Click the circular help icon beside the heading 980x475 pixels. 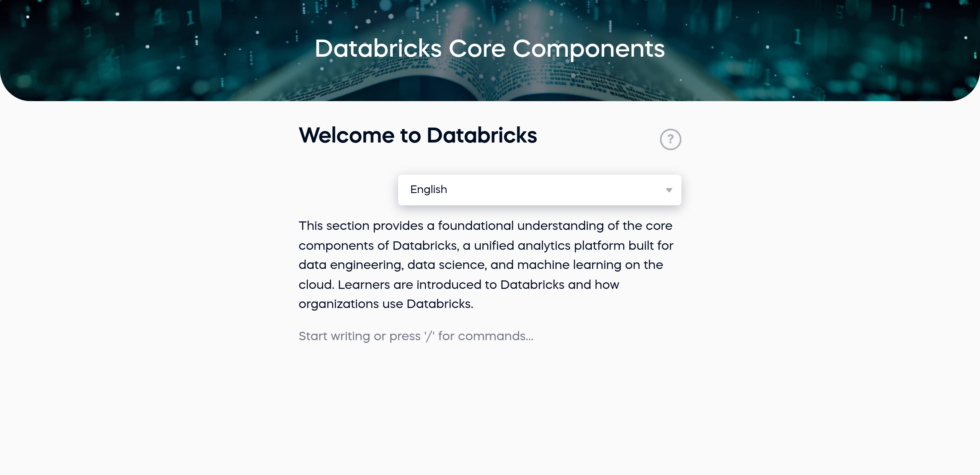click(x=671, y=139)
